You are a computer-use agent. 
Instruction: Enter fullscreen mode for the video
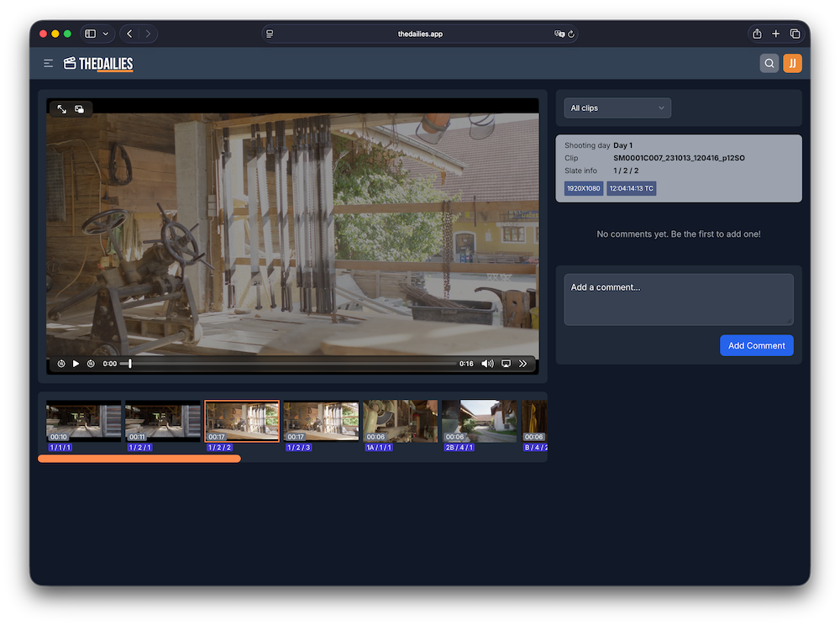62,109
